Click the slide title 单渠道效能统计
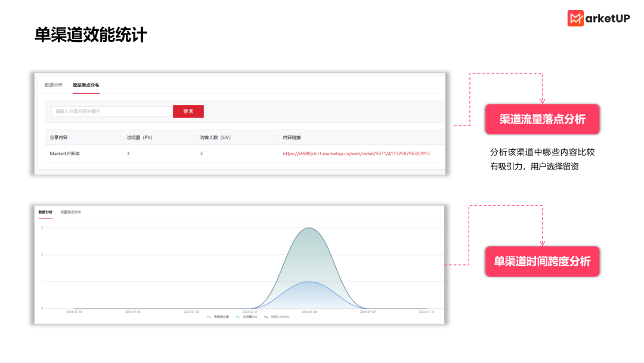 [x=91, y=35]
